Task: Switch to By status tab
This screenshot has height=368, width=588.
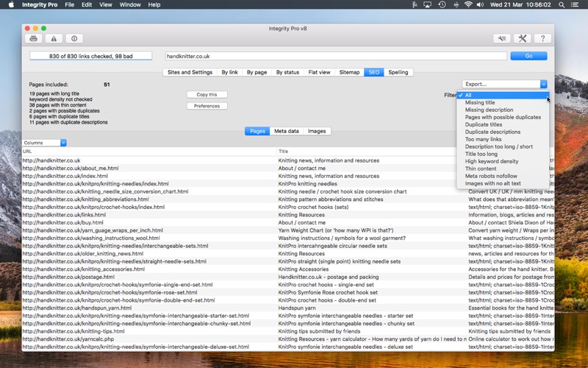Action: pos(287,72)
